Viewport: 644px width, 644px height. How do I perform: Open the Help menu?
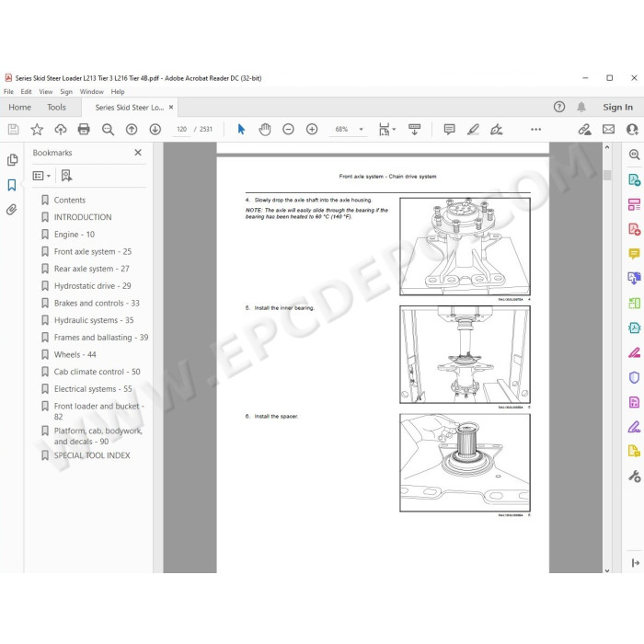click(118, 92)
